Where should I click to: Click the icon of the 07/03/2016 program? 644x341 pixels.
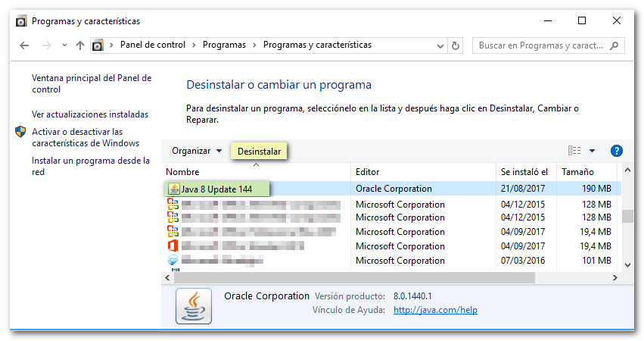click(x=173, y=260)
